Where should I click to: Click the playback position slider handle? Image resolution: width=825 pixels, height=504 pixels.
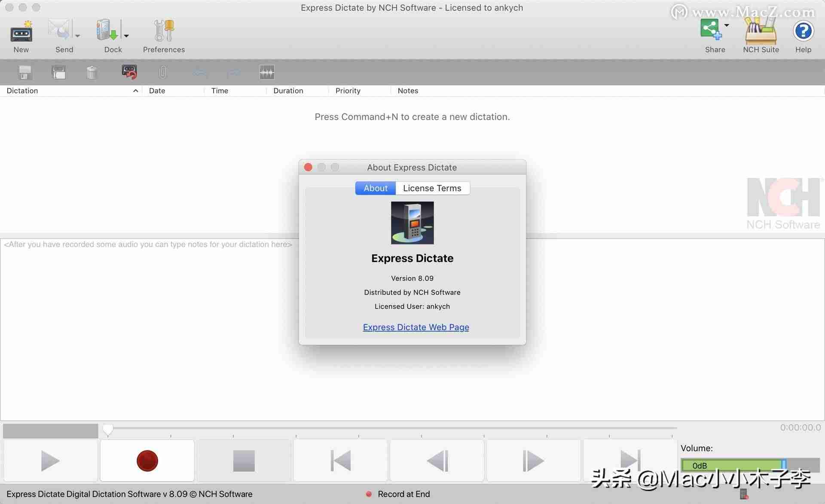(108, 429)
